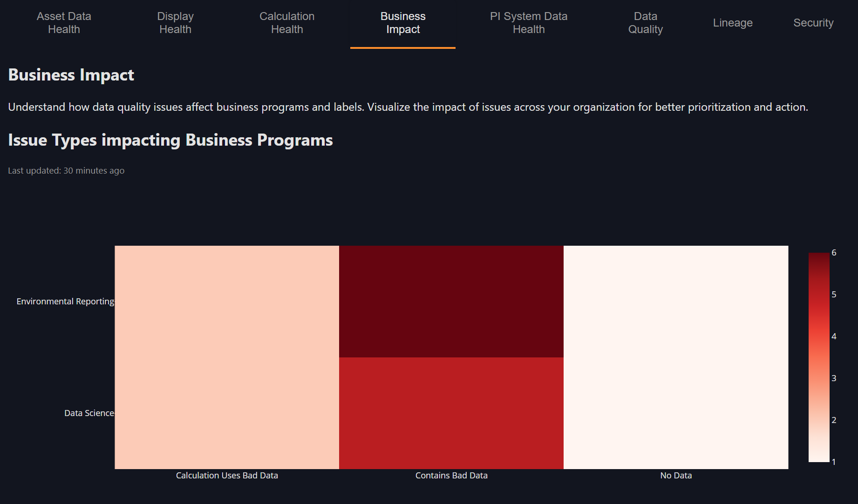Navigate to the Security tab
The image size is (858, 504).
(x=813, y=22)
